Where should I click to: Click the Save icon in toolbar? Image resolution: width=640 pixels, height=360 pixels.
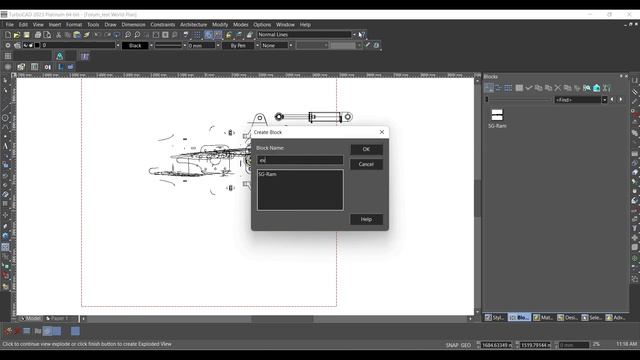(x=27, y=35)
